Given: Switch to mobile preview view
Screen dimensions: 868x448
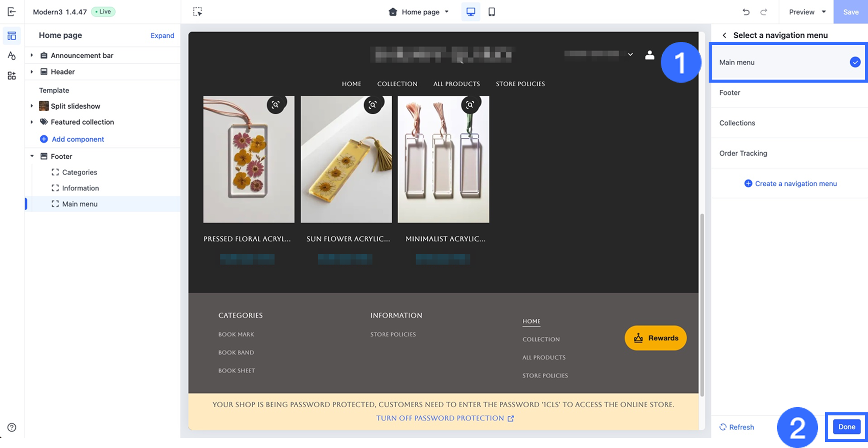Looking at the screenshot, I should 491,12.
